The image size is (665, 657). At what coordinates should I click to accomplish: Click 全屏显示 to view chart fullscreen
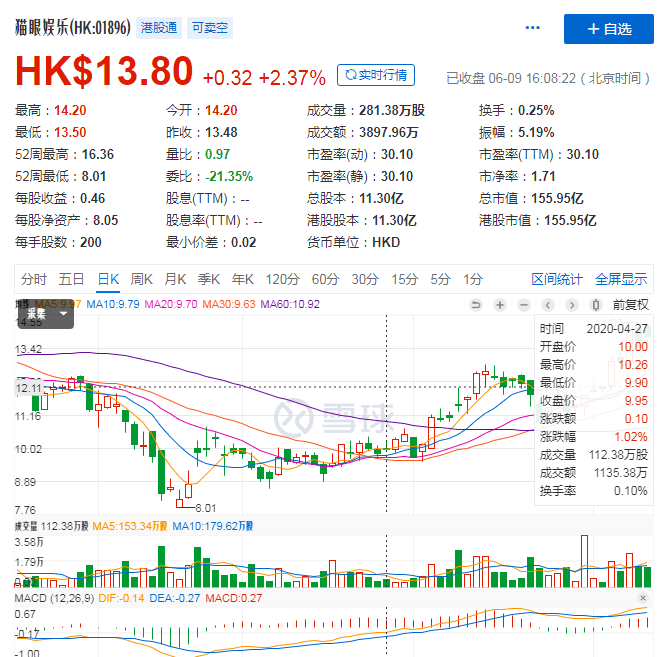click(621, 279)
